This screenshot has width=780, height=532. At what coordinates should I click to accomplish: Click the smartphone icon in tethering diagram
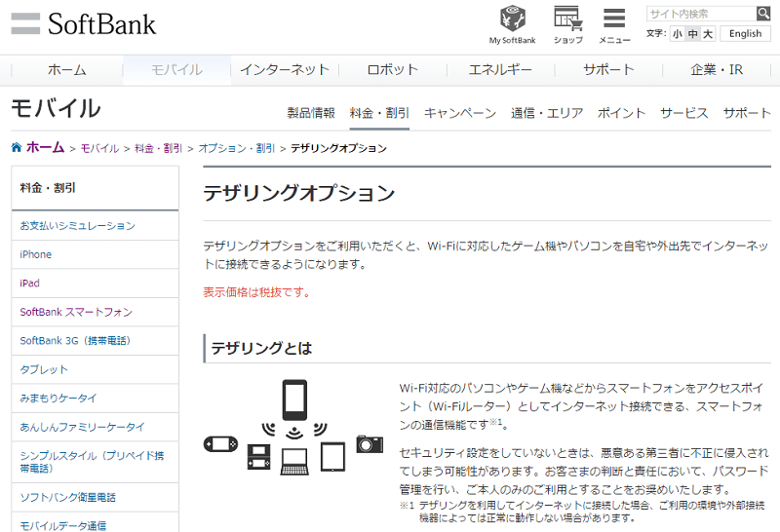pos(294,399)
